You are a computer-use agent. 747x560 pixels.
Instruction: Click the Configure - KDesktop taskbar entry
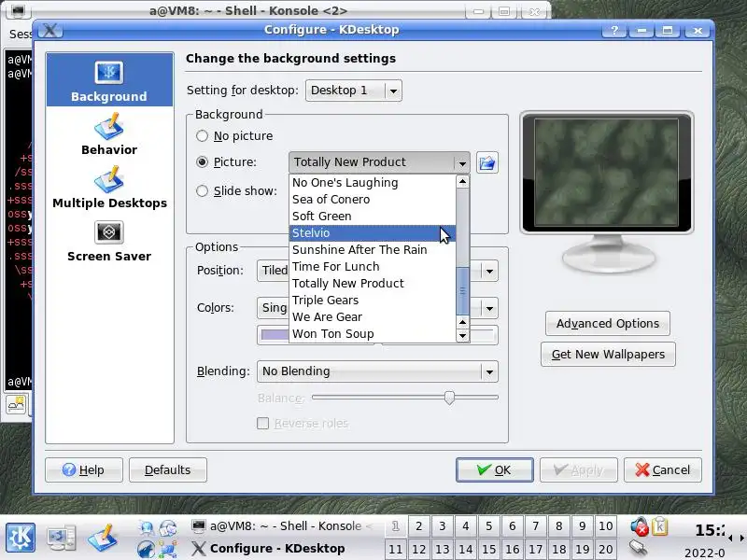pyautogui.click(x=282, y=549)
